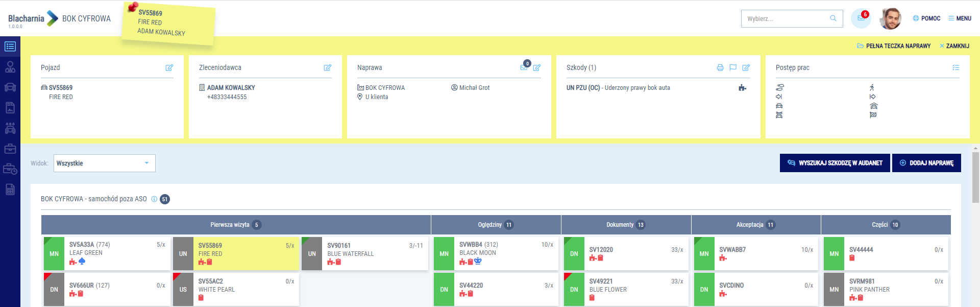980x307 pixels.
Task: Click the notifications icon with red badge
Action: [x=861, y=18]
